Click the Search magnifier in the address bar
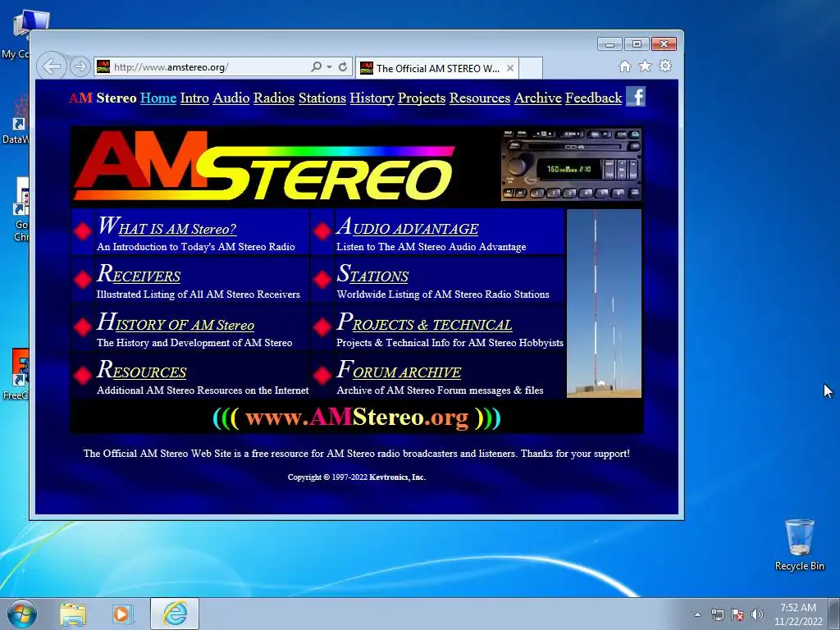 [x=316, y=66]
